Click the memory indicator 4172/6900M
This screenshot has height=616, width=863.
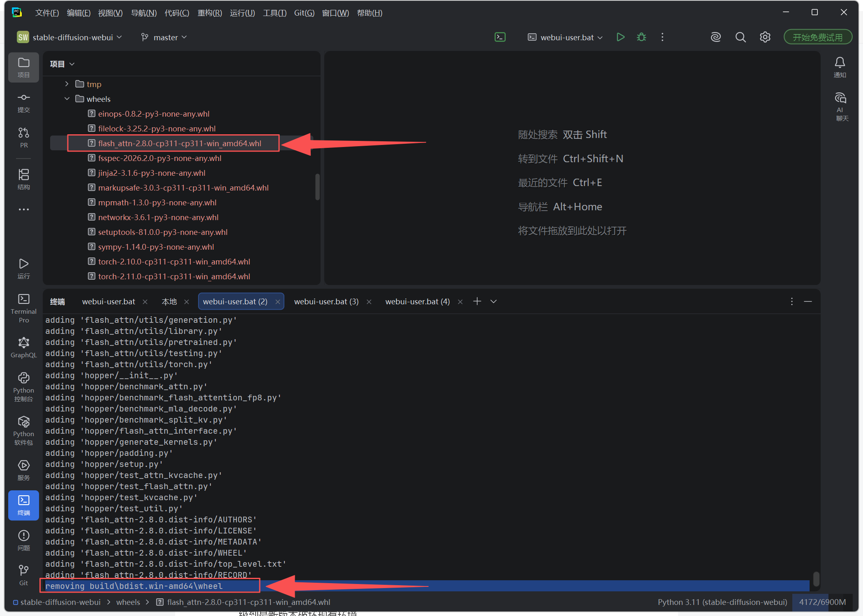tap(822, 602)
